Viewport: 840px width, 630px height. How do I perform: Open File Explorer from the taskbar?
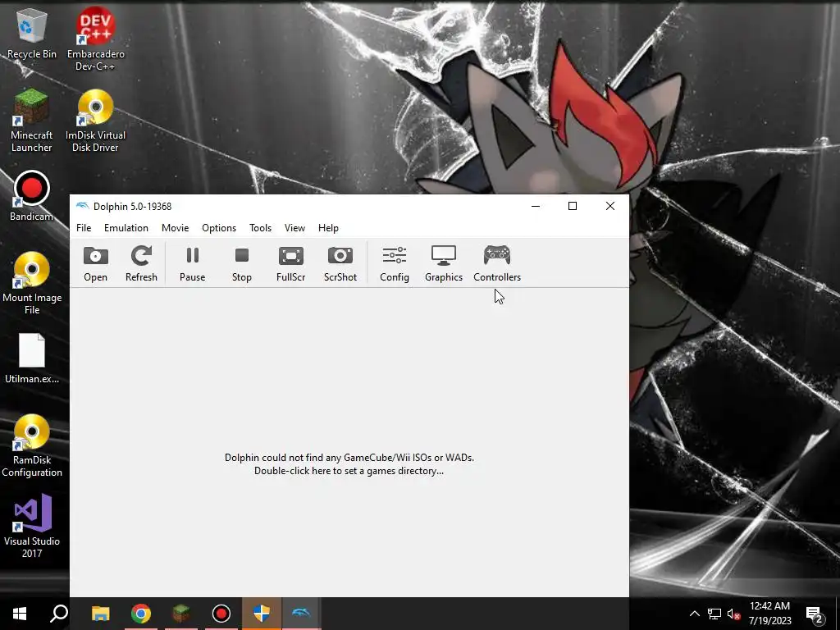tap(100, 614)
